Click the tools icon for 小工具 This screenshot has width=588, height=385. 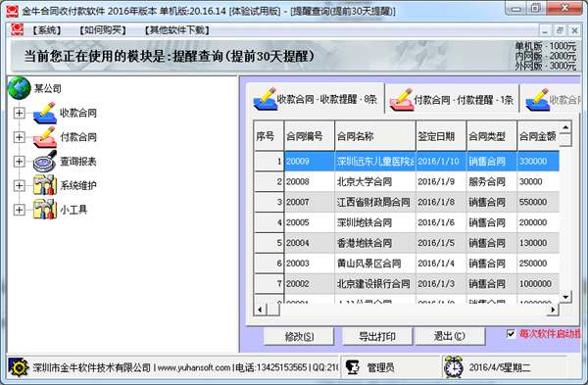point(45,210)
